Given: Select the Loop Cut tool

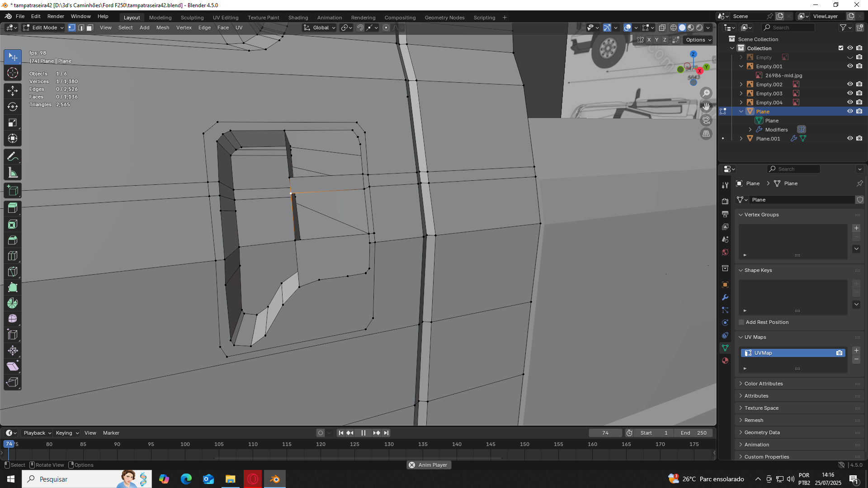Looking at the screenshot, I should 13,256.
